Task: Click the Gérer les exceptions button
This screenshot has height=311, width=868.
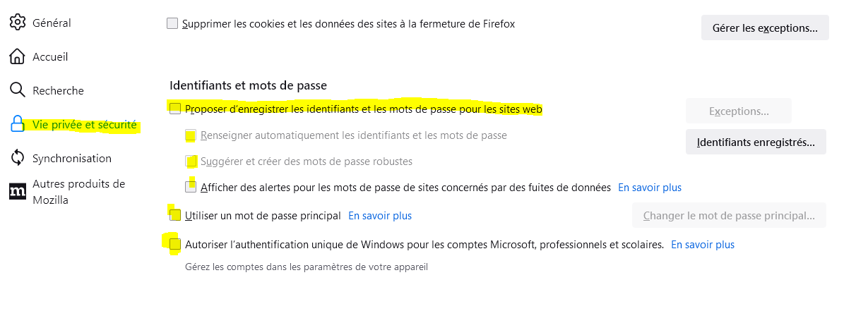Action: pos(765,28)
